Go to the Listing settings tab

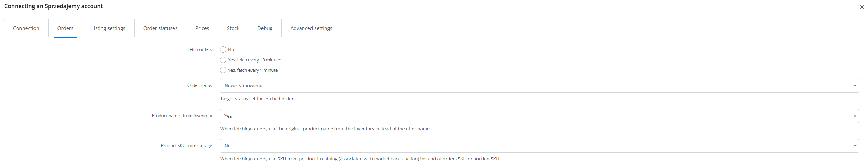108,28
